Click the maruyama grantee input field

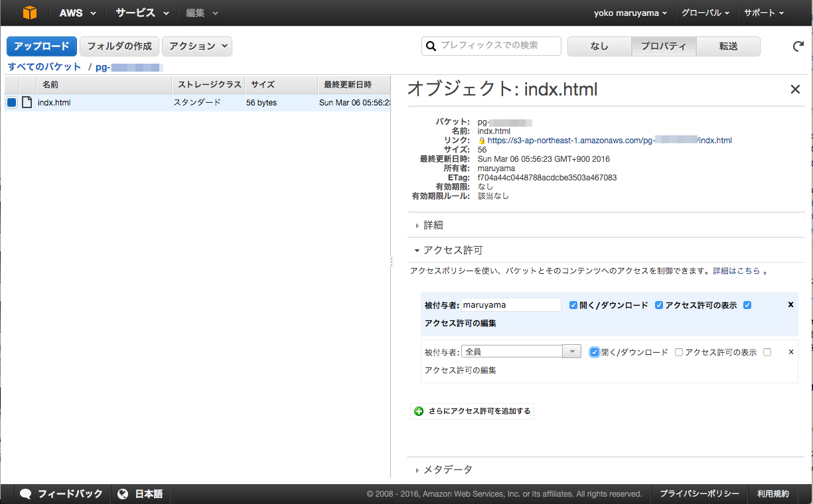tap(511, 305)
